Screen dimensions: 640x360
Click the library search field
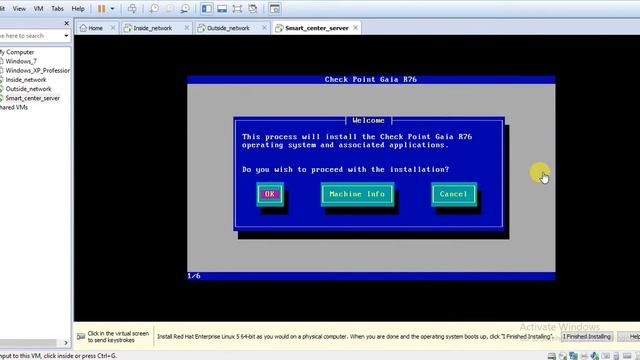pyautogui.click(x=31, y=36)
